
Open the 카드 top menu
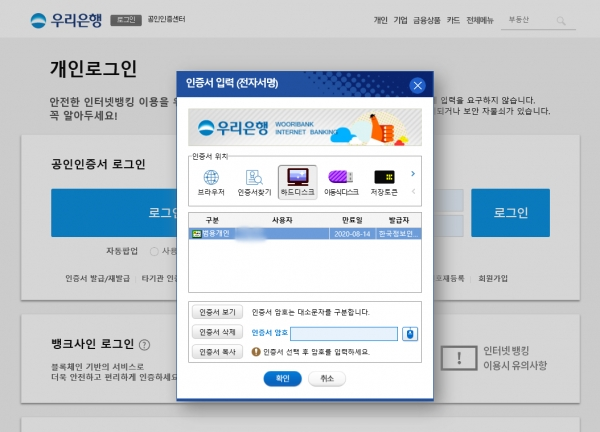pos(453,20)
